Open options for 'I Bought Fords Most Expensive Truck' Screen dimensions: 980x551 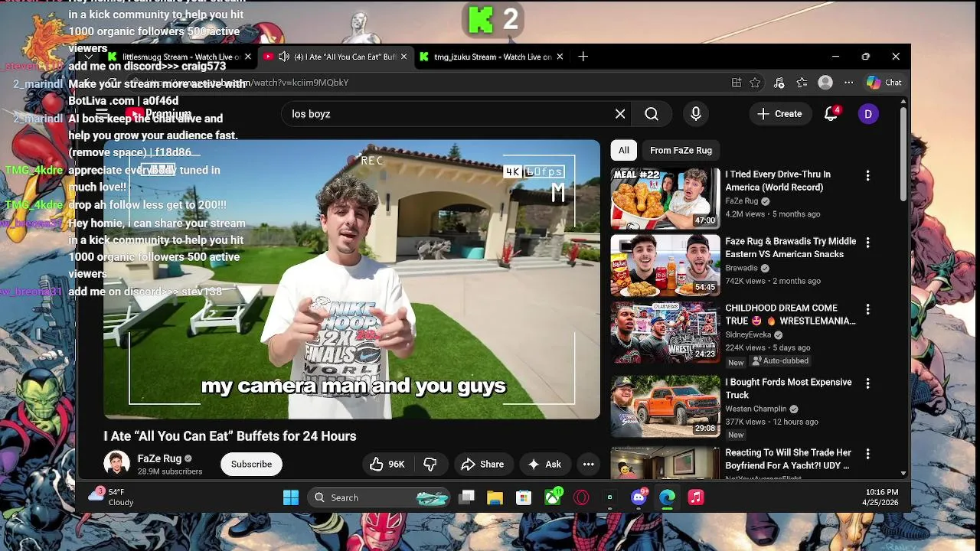tap(867, 383)
